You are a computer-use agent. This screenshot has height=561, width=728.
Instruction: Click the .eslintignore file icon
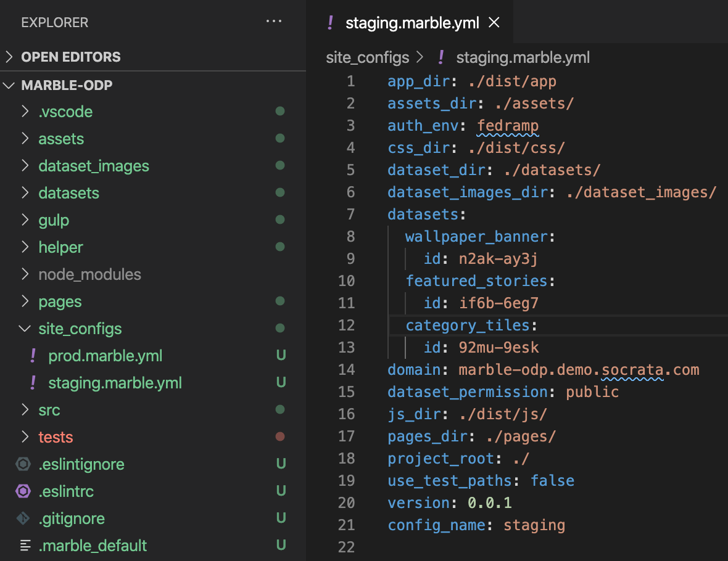point(23,464)
